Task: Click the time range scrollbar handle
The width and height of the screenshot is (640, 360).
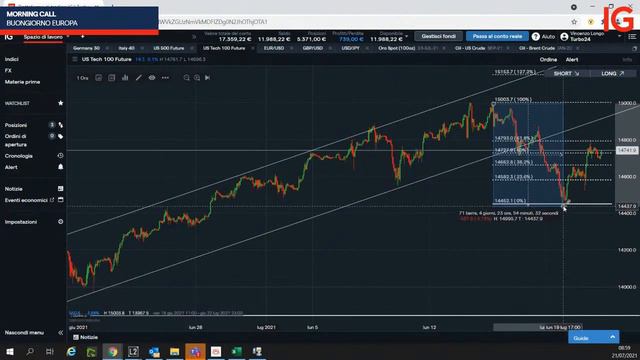Action: coord(538,327)
